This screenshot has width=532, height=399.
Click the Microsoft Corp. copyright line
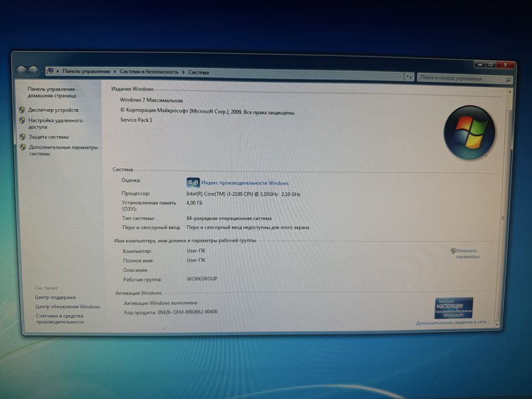pyautogui.click(x=208, y=111)
